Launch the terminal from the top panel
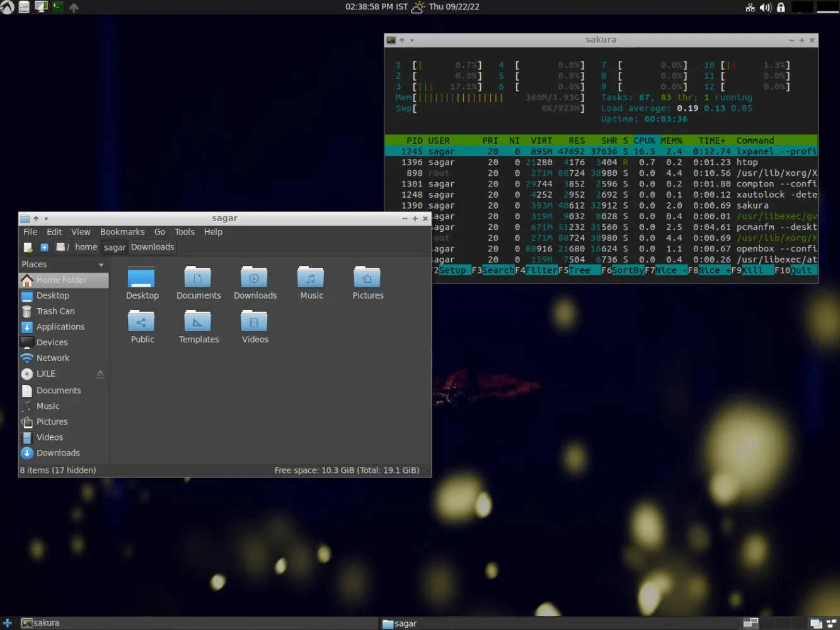 point(57,7)
